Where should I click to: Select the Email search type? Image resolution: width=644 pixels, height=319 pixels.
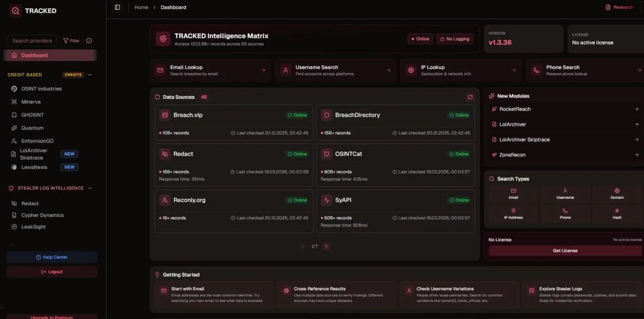(x=513, y=194)
